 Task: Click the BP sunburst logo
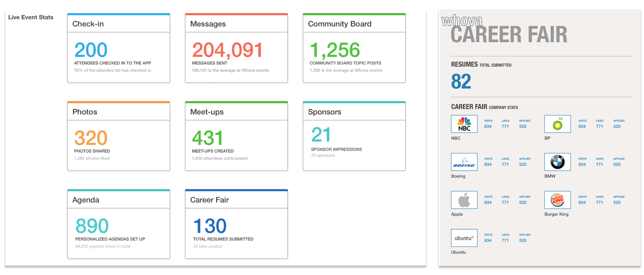point(557,124)
